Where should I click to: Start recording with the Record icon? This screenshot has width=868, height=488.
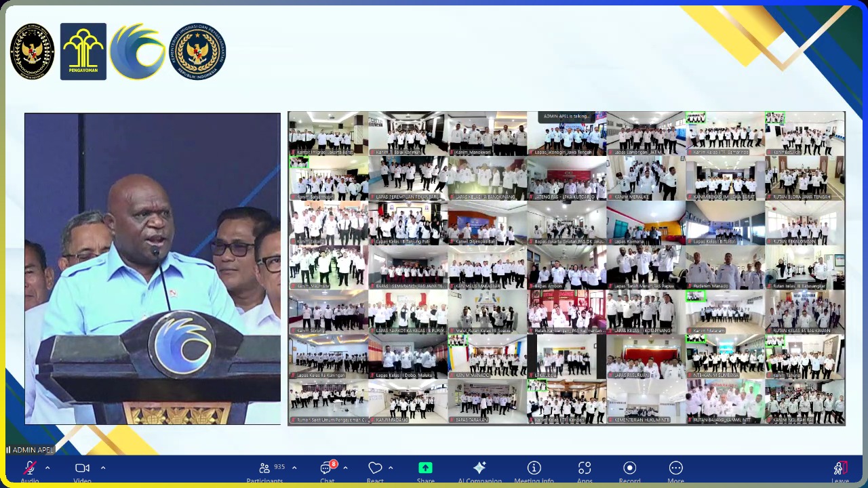tap(630, 468)
